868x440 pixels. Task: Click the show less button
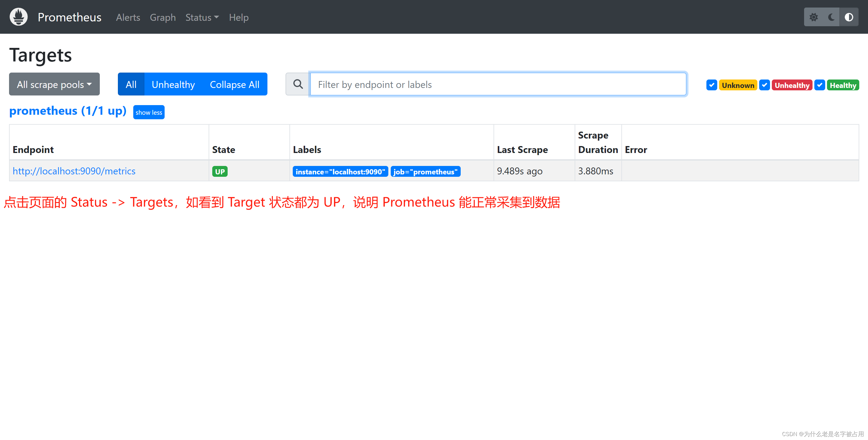[x=149, y=112]
